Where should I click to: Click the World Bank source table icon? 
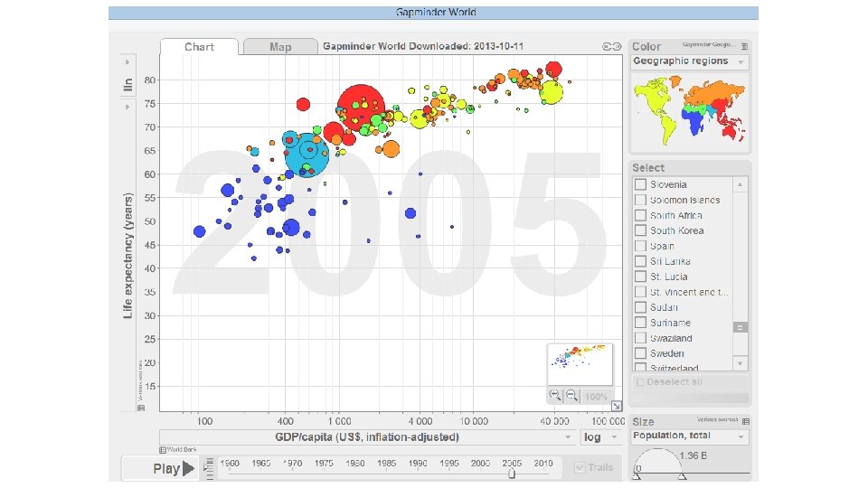pyautogui.click(x=163, y=450)
